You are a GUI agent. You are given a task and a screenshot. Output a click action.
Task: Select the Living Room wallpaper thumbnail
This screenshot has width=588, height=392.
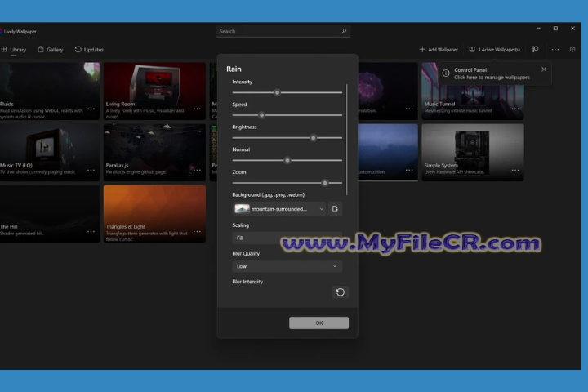point(154,91)
